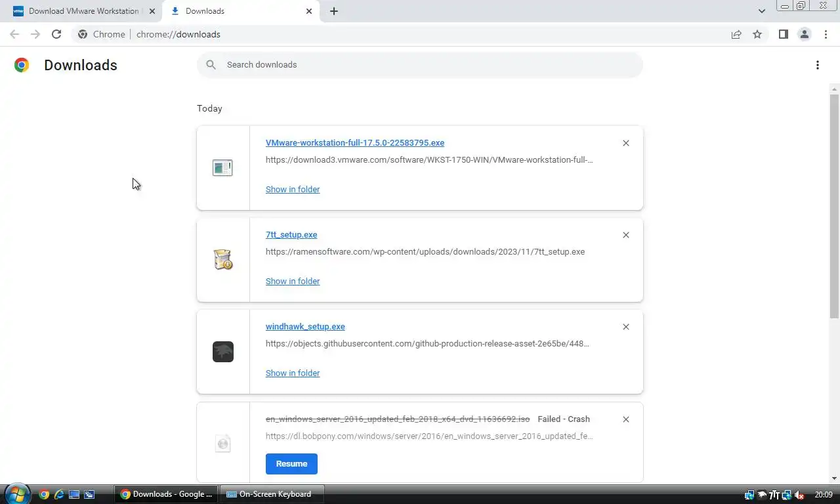The height and width of the screenshot is (504, 840).
Task: Reload the page
Action: 56,34
